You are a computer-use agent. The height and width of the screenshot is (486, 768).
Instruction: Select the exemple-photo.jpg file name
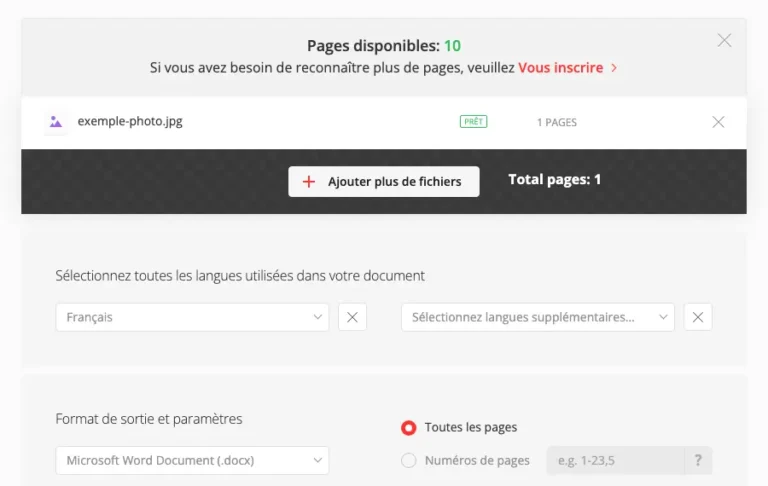point(130,122)
